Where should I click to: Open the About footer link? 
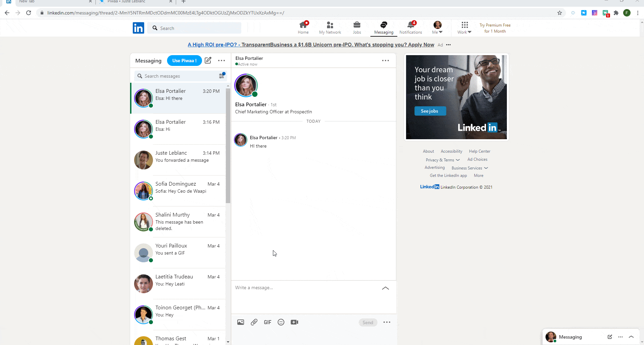click(428, 151)
